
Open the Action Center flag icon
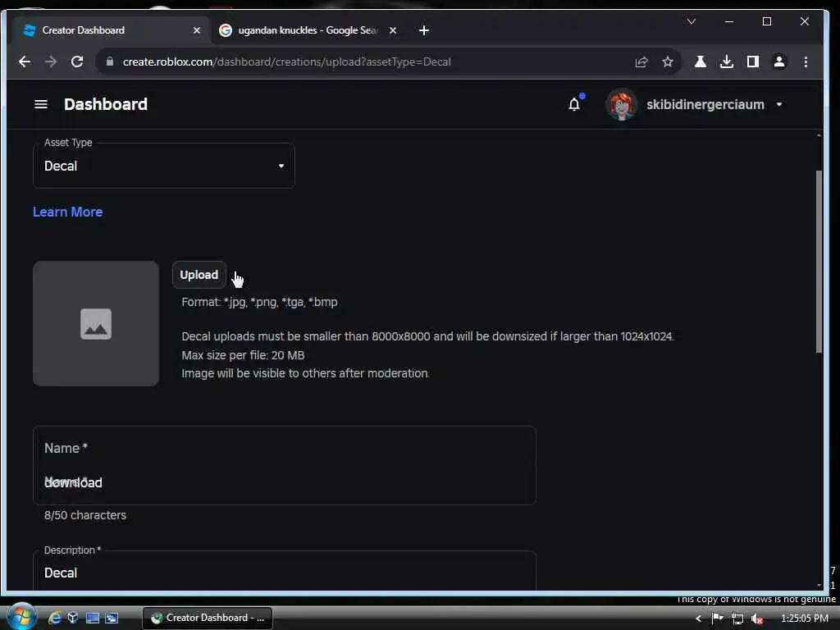pos(717,619)
